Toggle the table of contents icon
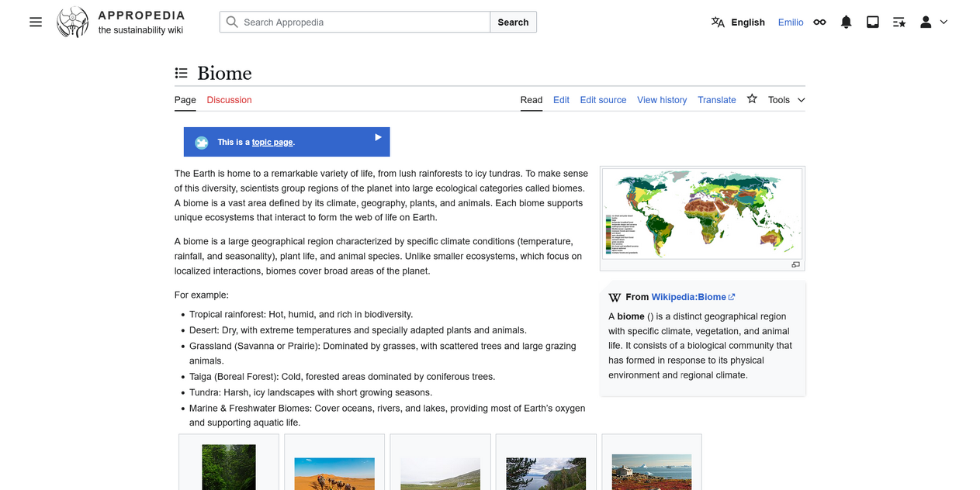Screen dimensions: 980x490 pos(182,73)
